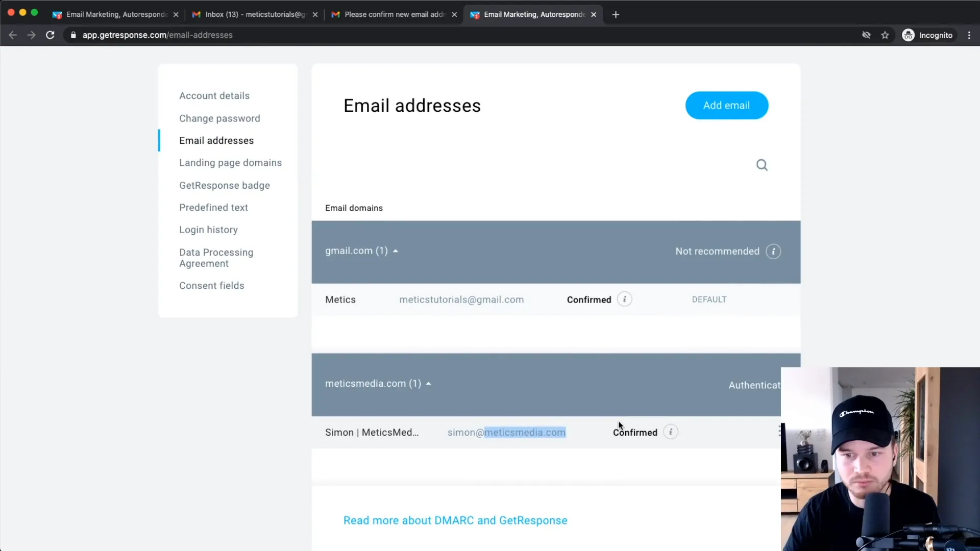Click the DEFAULT label in gmail row
Image resolution: width=980 pixels, height=551 pixels.
[x=709, y=300]
